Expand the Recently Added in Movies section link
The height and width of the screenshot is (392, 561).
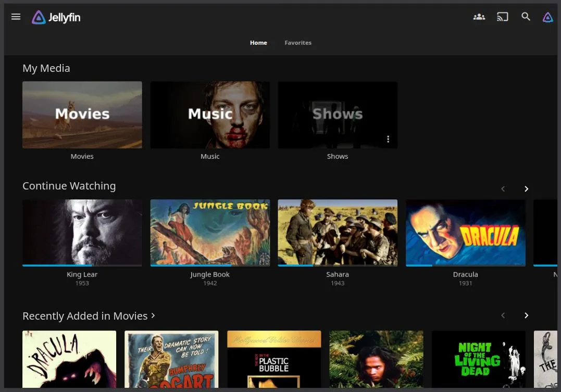point(89,316)
